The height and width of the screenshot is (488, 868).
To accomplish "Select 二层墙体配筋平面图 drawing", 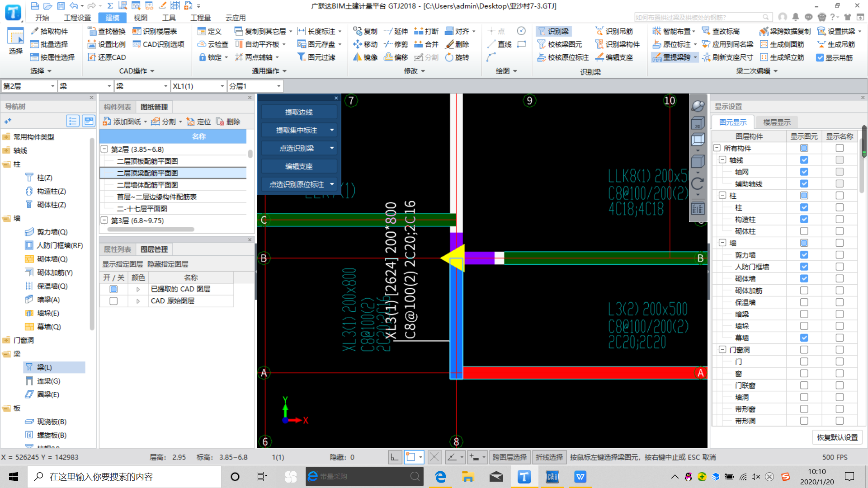I will 147,185.
